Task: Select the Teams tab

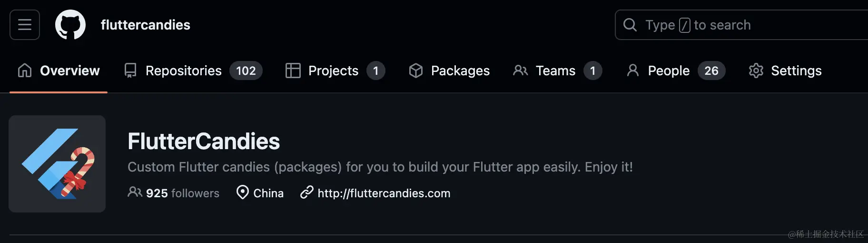Action: pos(558,71)
